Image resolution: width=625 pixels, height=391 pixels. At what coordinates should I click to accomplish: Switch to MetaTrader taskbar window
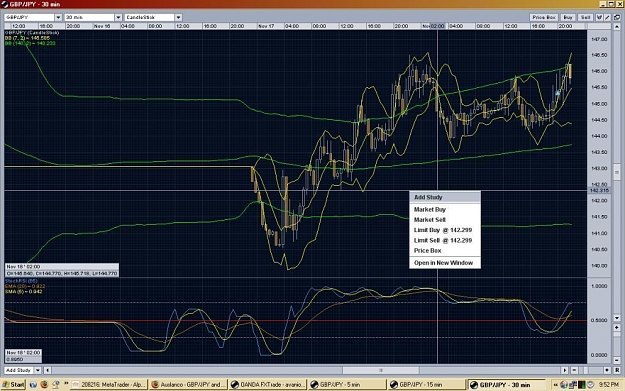[109, 385]
